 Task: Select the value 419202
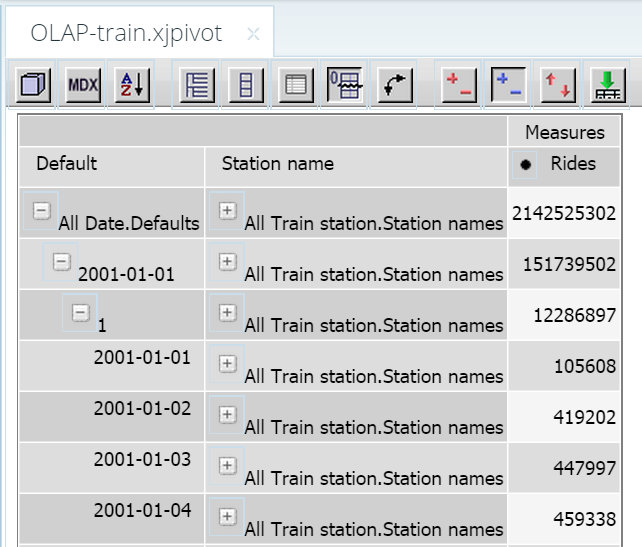585,417
